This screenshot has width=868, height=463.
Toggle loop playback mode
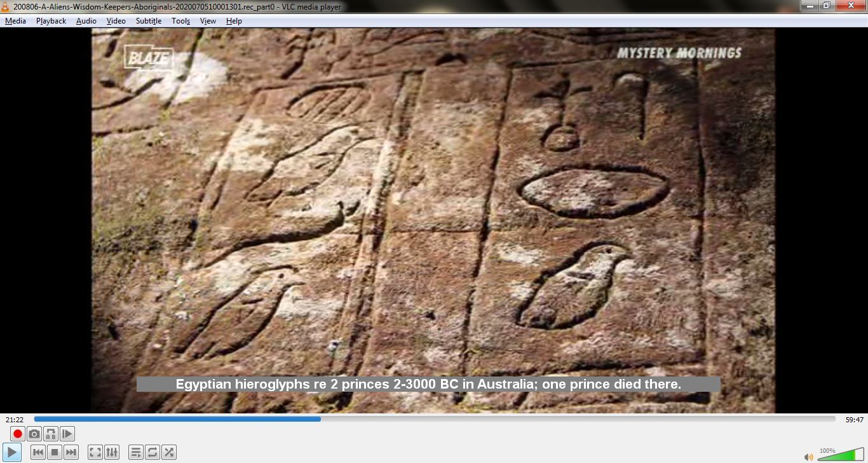click(153, 452)
